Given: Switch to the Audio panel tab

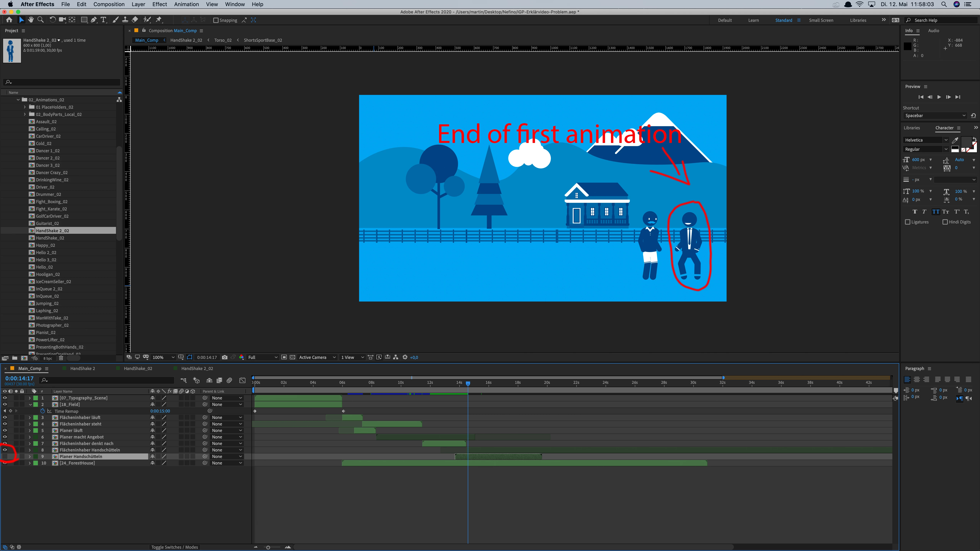Looking at the screenshot, I should 933,30.
